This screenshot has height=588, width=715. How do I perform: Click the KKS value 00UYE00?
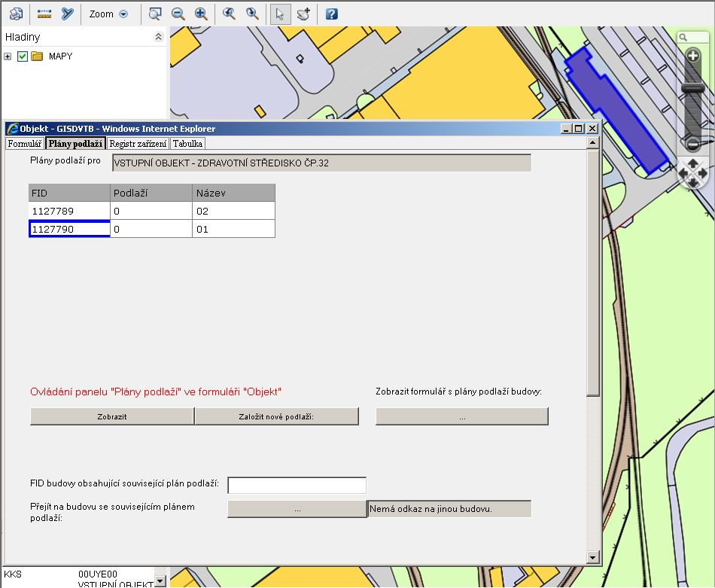(98, 574)
